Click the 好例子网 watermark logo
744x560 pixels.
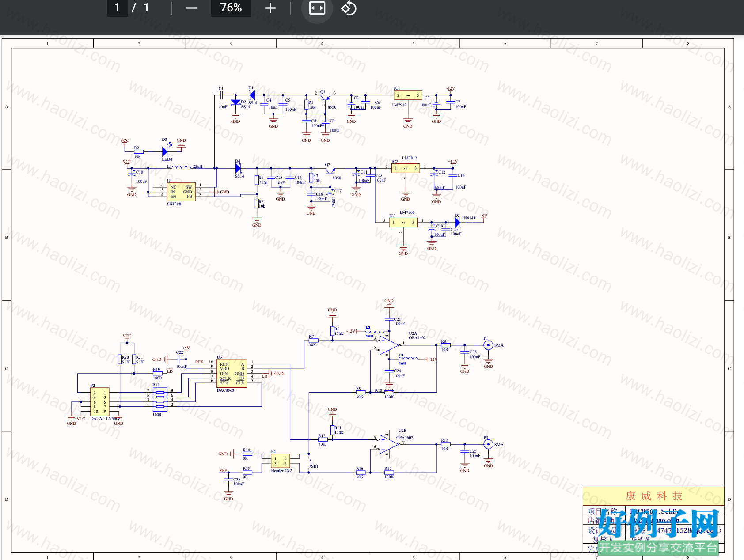(658, 524)
